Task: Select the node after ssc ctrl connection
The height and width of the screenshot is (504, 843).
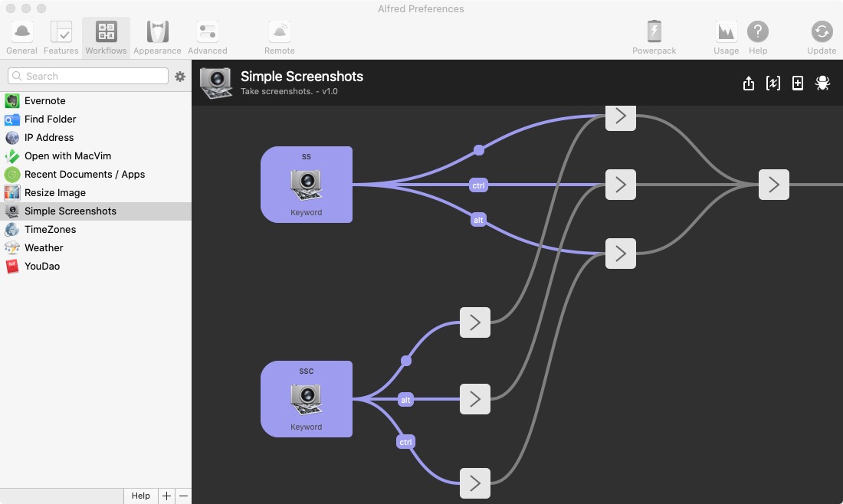Action: [x=474, y=483]
